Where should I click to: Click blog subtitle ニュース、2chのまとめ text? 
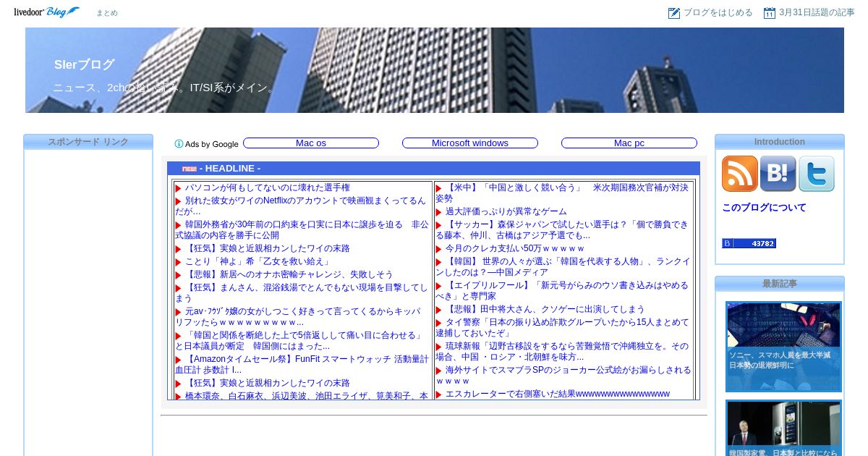click(165, 88)
